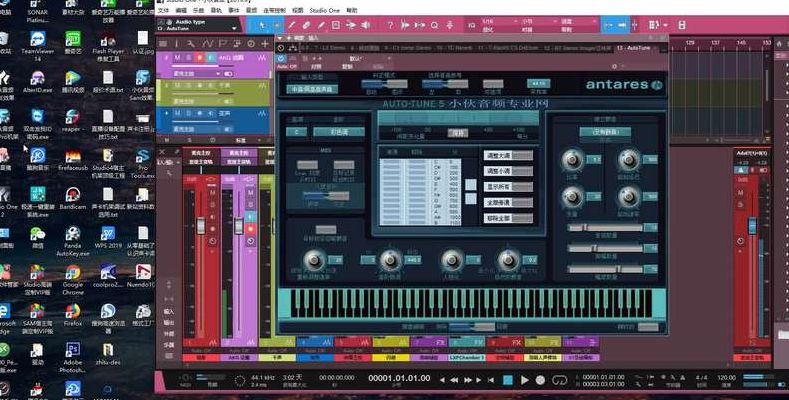789x400 pixels.
Task: Click the return-to-zero transport button
Action: click(491, 380)
